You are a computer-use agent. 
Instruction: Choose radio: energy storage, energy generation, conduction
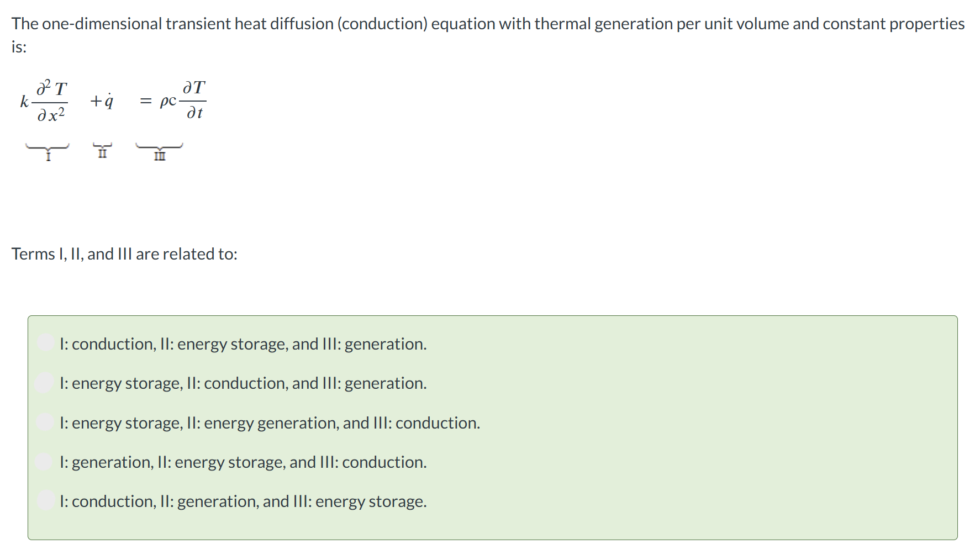[45, 422]
